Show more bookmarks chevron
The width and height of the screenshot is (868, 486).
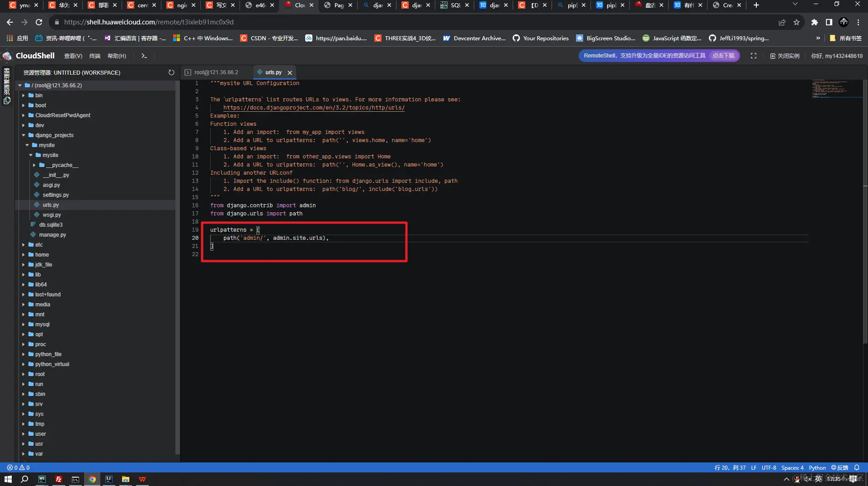[x=818, y=38]
